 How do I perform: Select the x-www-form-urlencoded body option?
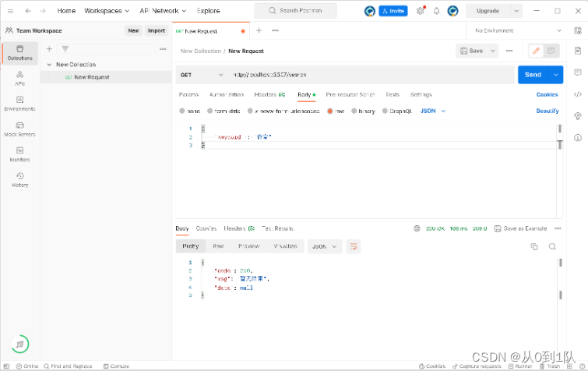pyautogui.click(x=250, y=111)
